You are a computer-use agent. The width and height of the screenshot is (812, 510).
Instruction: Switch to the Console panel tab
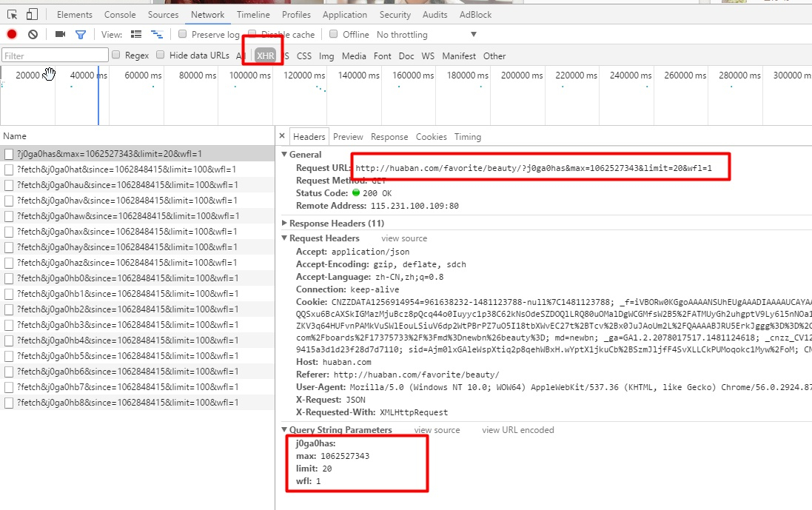point(120,14)
